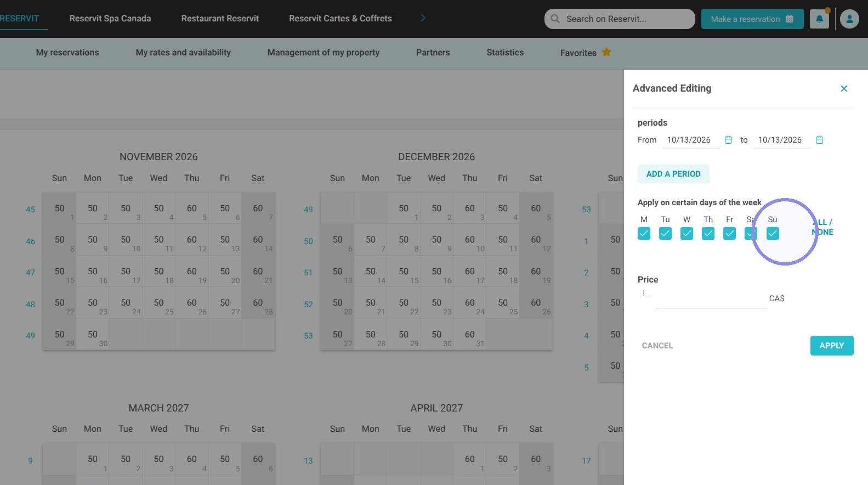Uncheck the Friday checkbox
868x485 pixels.
[x=729, y=234]
